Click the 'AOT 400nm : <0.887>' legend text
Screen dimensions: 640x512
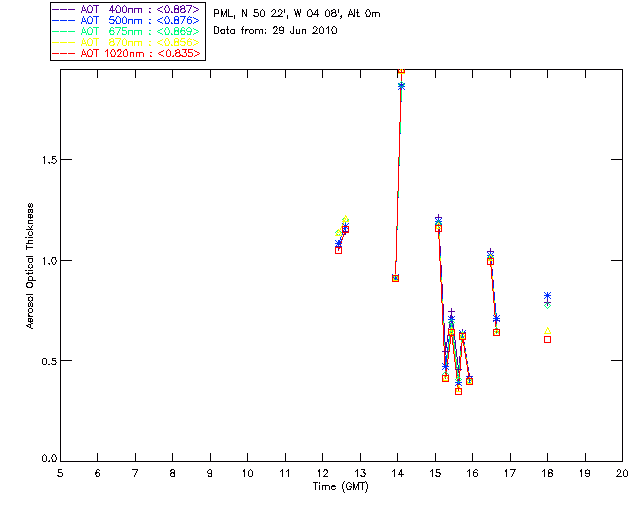140,9
